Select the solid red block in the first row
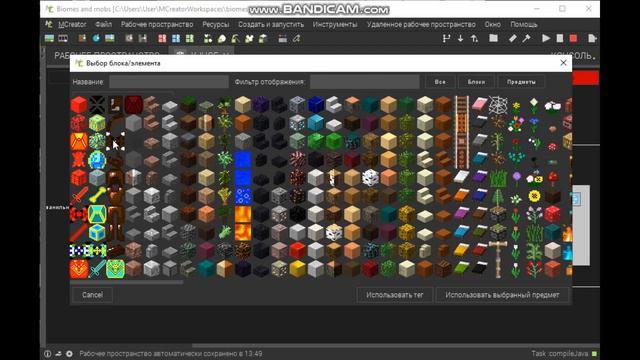Viewport: 640px width, 360px height. tap(79, 104)
